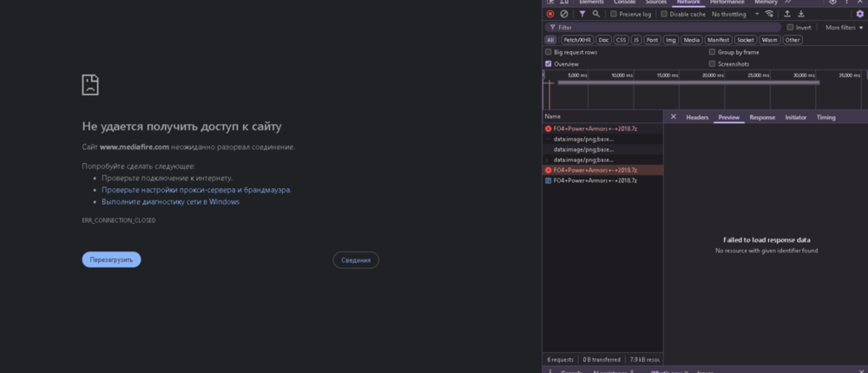Open the No throttling dropdown

click(735, 14)
